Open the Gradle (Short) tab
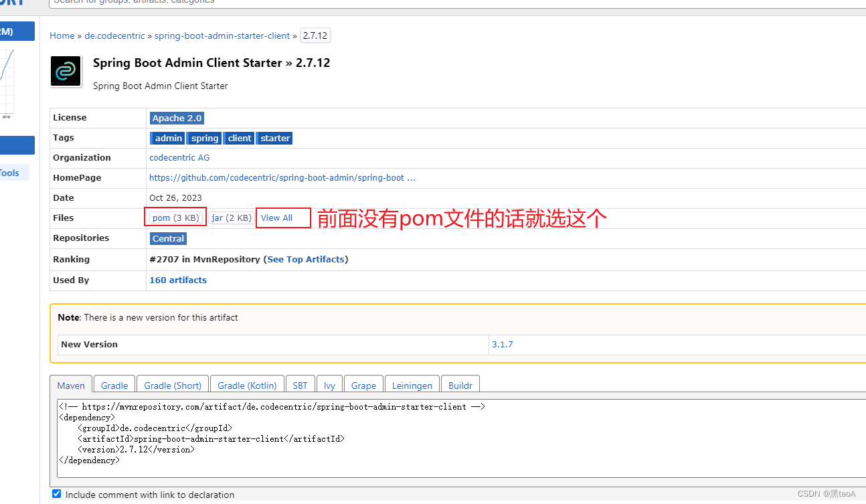Screen dimensions: 866x504 pos(173,386)
